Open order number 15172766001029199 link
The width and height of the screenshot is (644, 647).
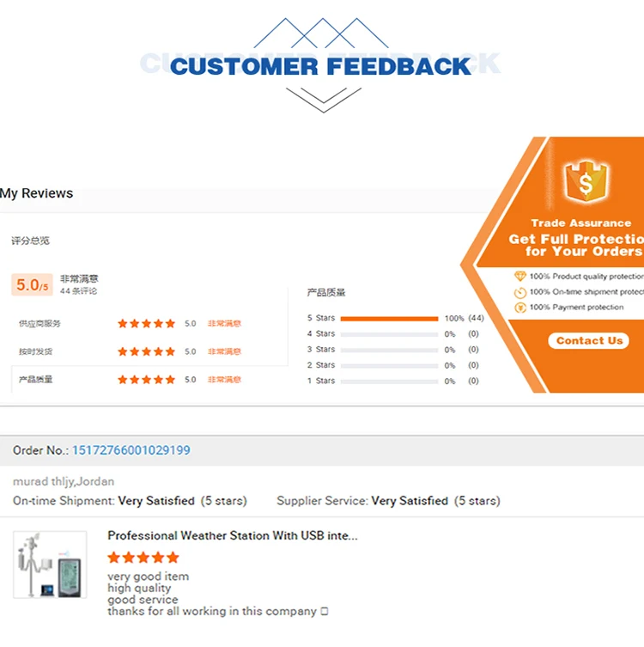131,450
